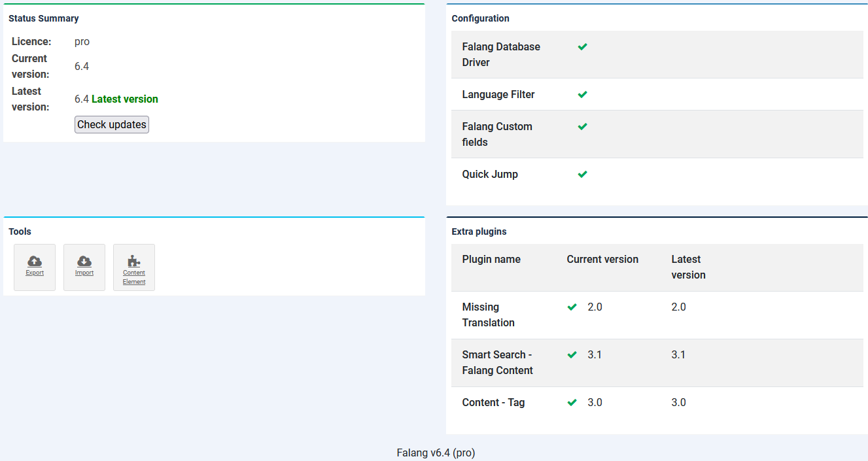868x461 pixels.
Task: Select the Smart Search - Falang Content row
Action: pos(497,363)
